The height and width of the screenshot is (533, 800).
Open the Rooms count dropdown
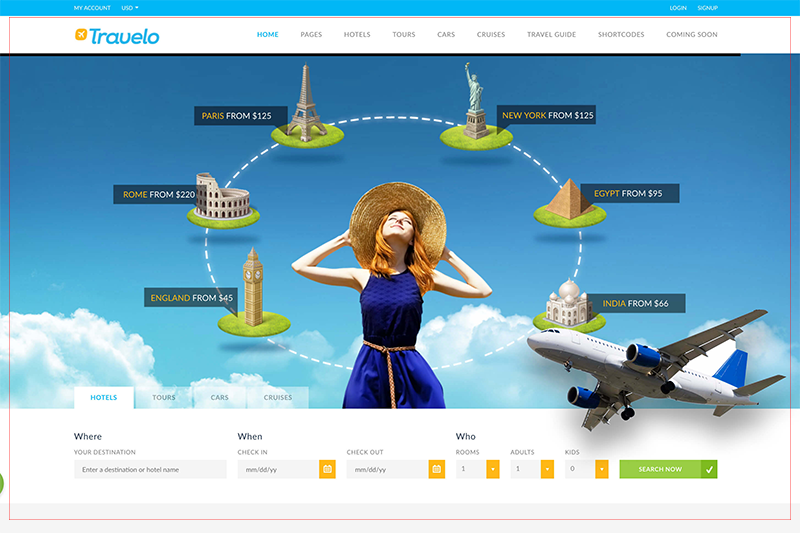(492, 469)
